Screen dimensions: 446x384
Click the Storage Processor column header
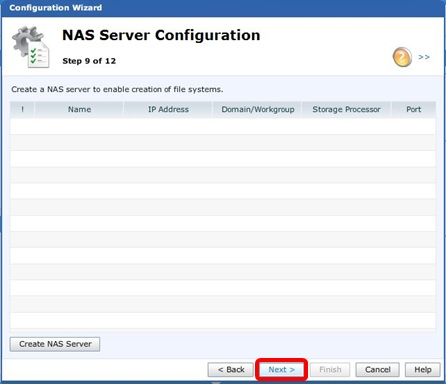coord(346,109)
